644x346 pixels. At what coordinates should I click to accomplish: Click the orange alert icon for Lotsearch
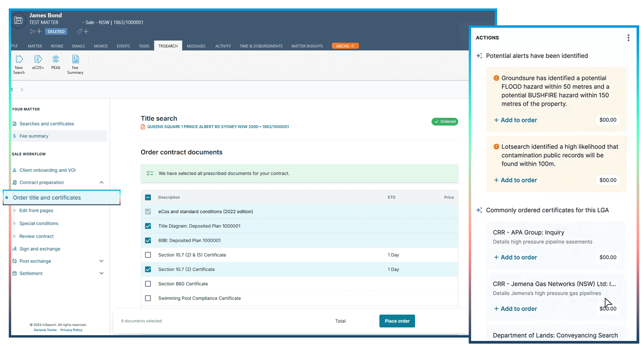point(496,147)
